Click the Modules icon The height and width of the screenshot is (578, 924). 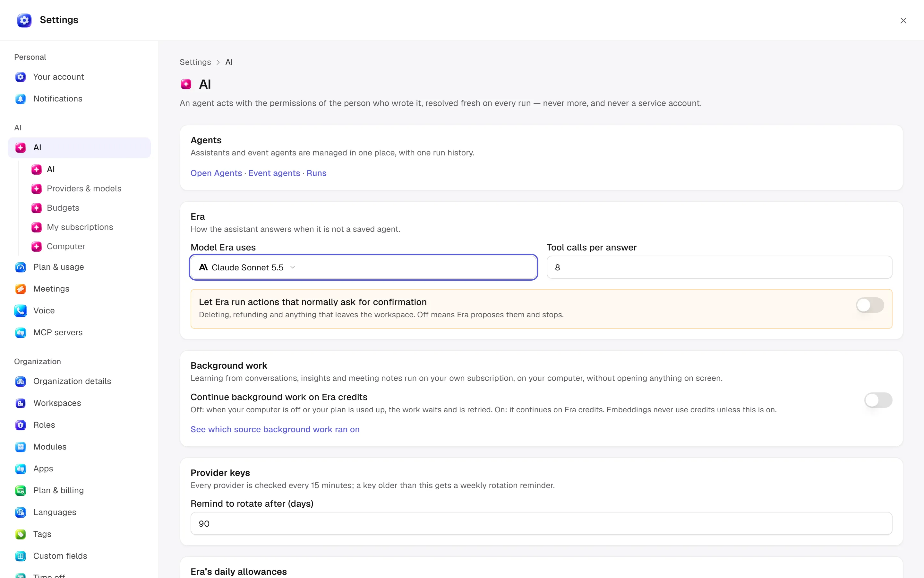click(21, 447)
